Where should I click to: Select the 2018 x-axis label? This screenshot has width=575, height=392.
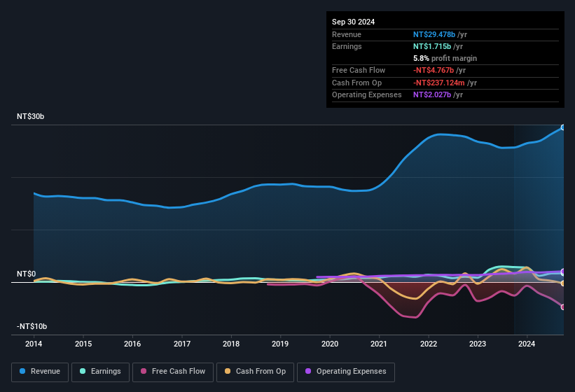click(231, 344)
